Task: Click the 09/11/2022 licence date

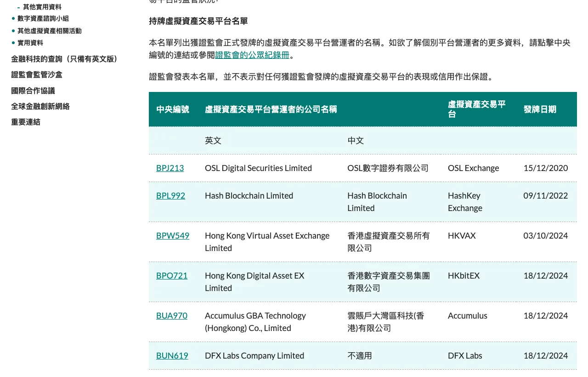Action: (546, 195)
